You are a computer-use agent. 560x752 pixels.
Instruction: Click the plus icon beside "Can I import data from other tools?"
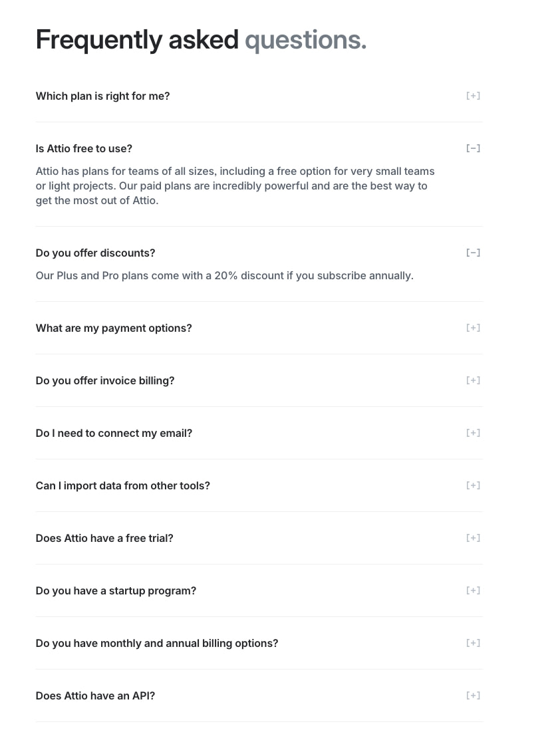(473, 485)
